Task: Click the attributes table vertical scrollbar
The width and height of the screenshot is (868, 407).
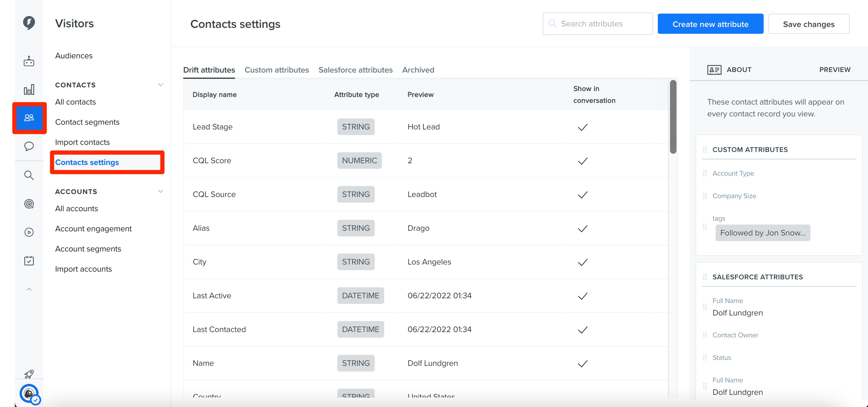Action: point(673,116)
